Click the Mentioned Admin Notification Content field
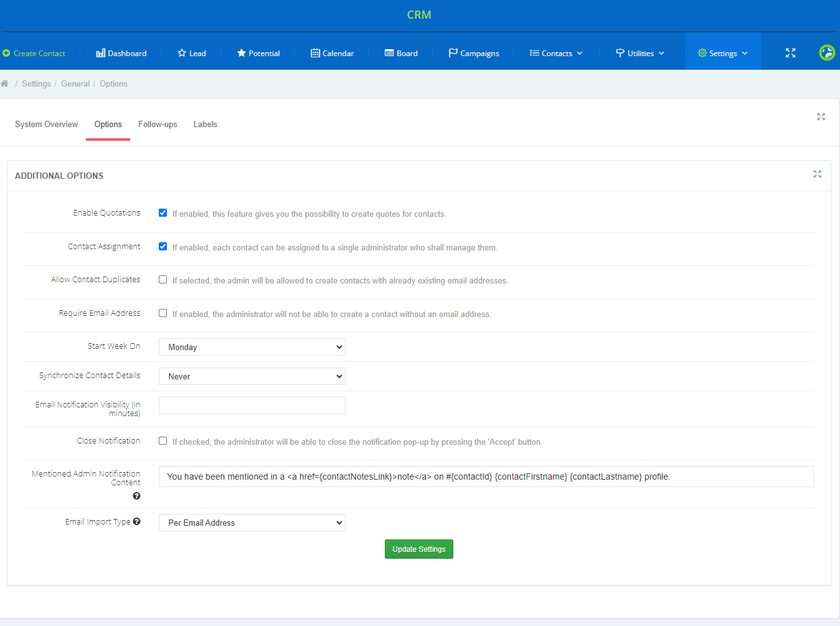The image size is (840, 626). 486,477
